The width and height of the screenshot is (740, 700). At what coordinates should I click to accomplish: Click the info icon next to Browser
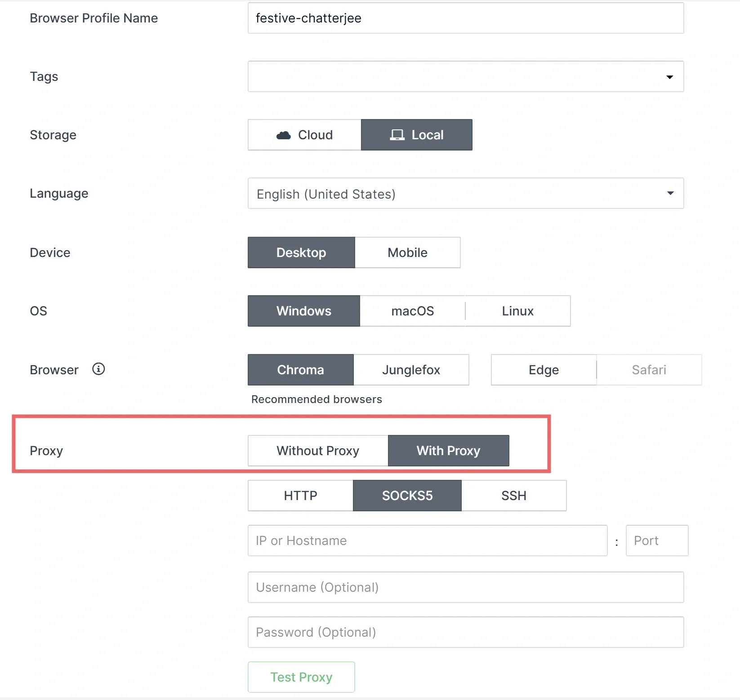[x=98, y=369]
